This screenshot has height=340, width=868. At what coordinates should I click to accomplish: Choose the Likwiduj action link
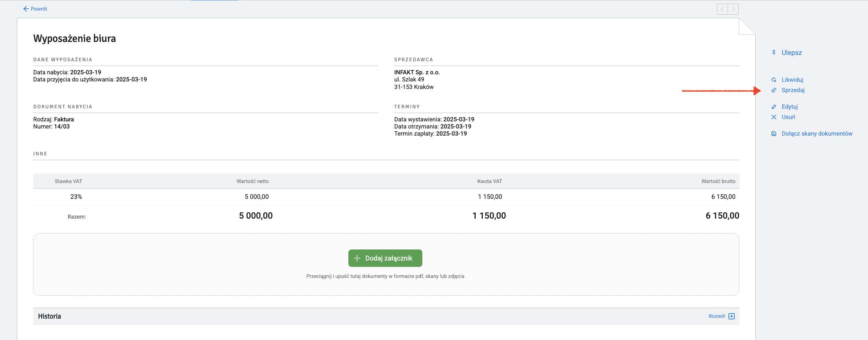(792, 80)
